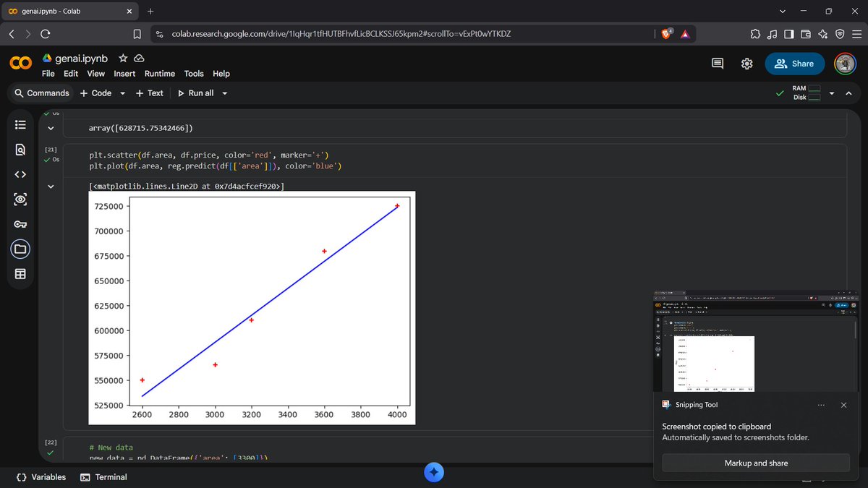Open Snipping Tool notification options ellipsis

coord(821,405)
